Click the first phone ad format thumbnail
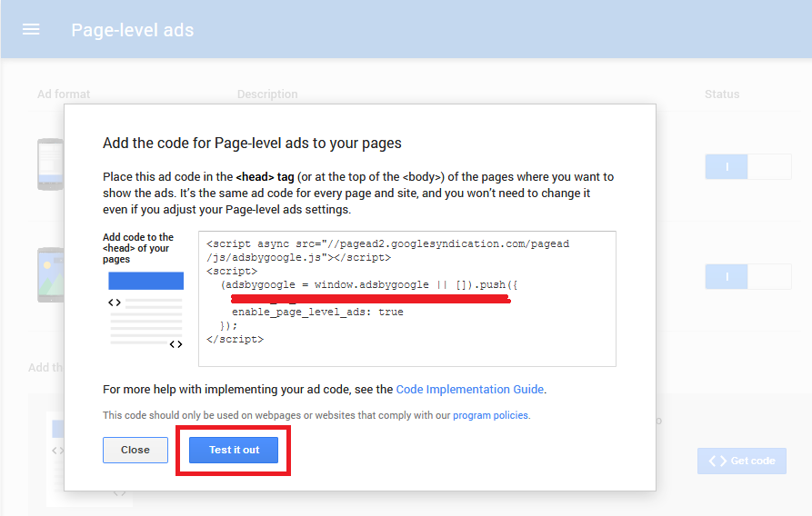Viewport: 812px width, 516px height. (x=50, y=164)
